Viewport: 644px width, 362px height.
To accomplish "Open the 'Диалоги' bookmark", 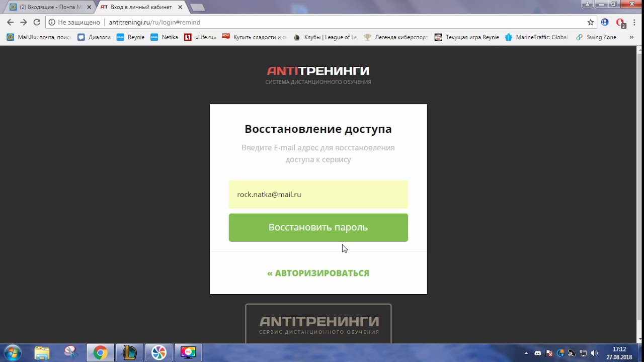I will coord(94,37).
